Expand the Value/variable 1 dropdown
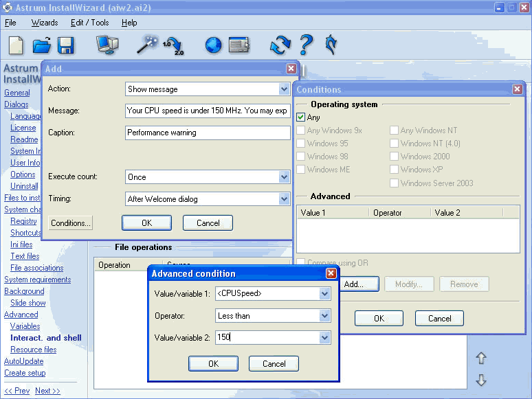 click(x=324, y=293)
